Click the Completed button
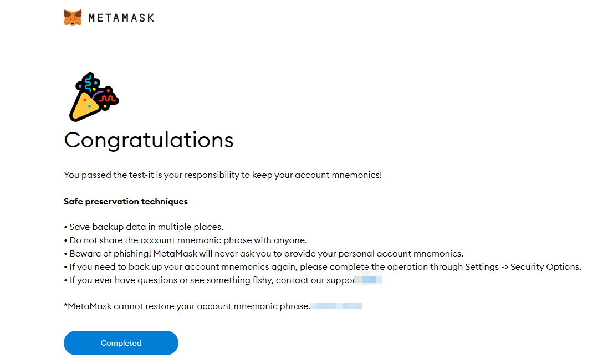 (121, 343)
